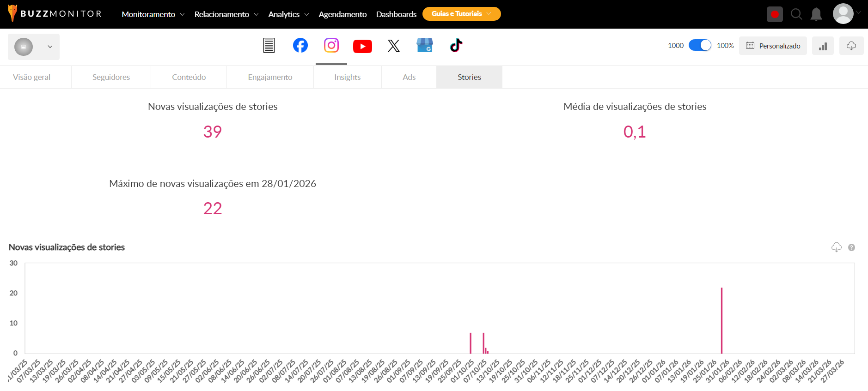Open the Facebook network icon
The height and width of the screenshot is (391, 868).
(300, 46)
